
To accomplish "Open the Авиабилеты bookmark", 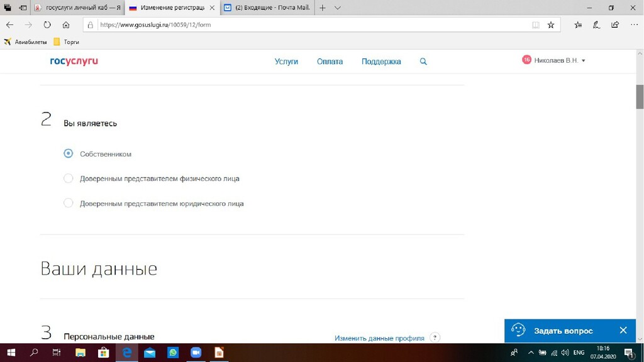I will [x=25, y=42].
